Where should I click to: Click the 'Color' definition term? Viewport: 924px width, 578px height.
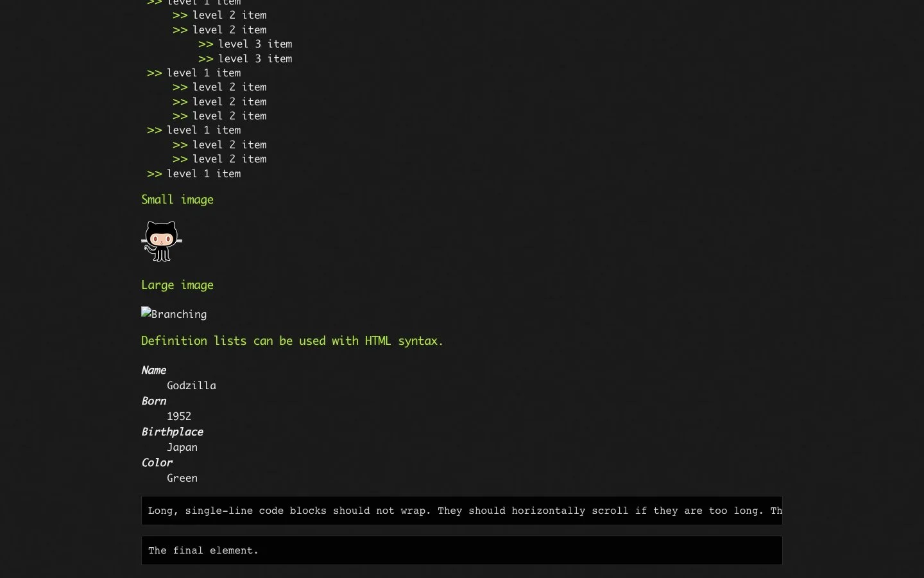click(x=157, y=462)
